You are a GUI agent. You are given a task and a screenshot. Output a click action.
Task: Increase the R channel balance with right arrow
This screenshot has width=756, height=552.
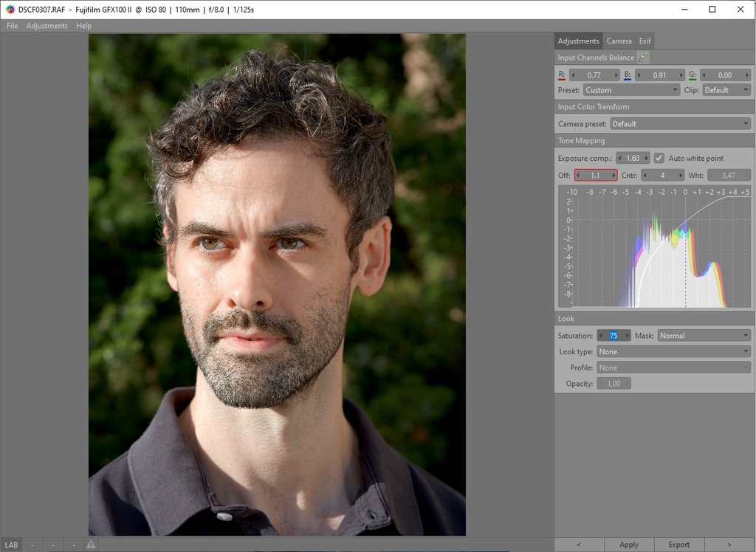616,75
